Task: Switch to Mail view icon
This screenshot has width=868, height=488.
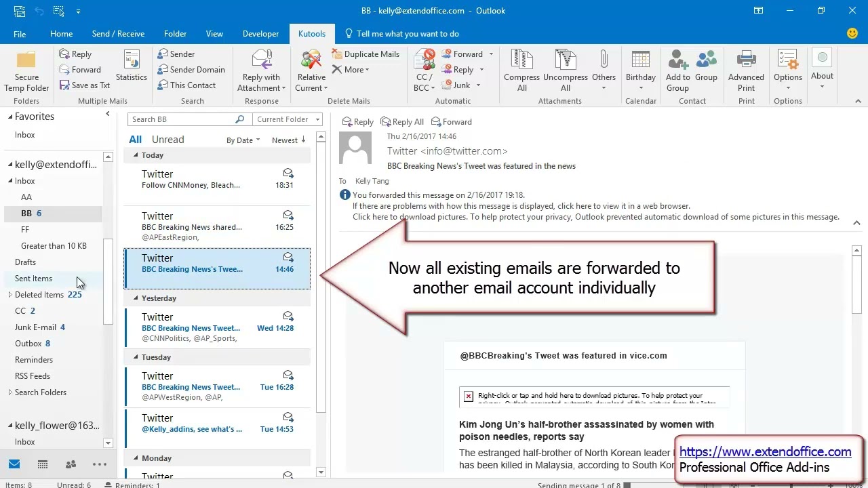Action: pyautogui.click(x=14, y=464)
